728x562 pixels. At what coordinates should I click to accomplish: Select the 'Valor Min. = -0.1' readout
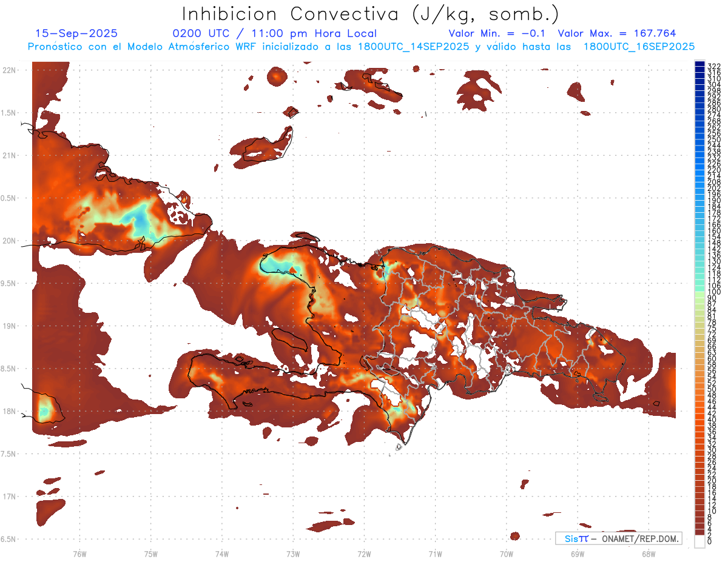tap(500, 33)
